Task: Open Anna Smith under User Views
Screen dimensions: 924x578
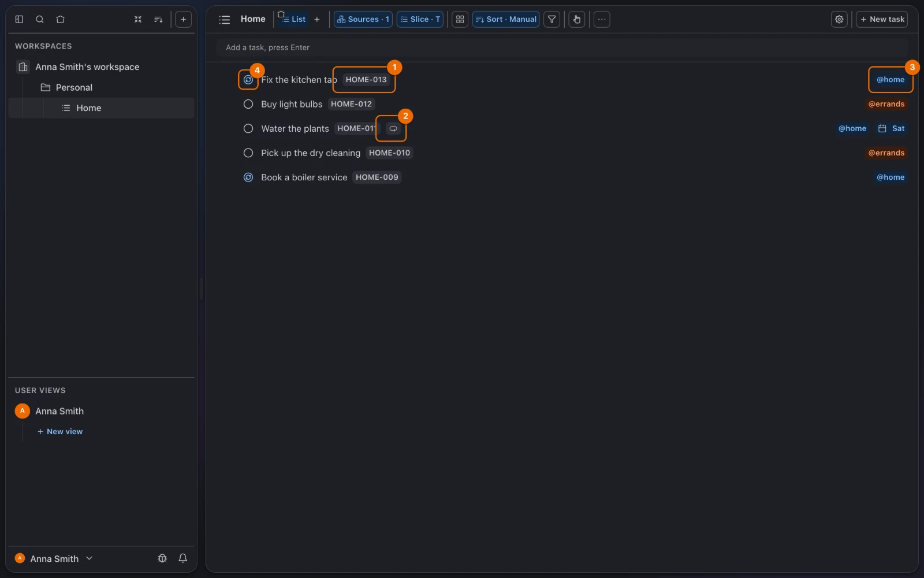Action: click(x=59, y=411)
